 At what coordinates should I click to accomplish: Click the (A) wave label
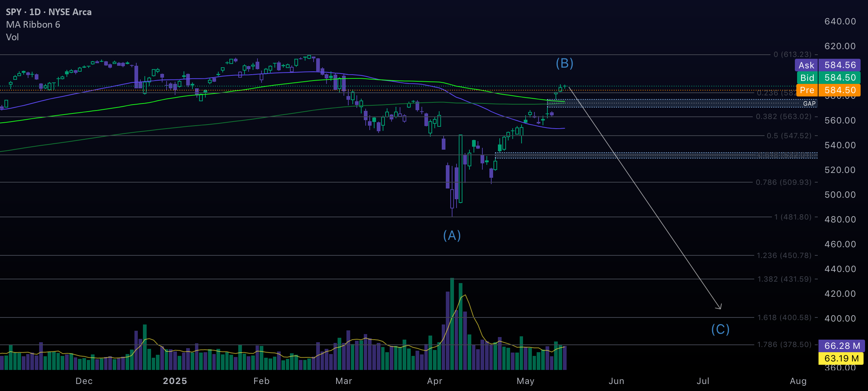(452, 235)
